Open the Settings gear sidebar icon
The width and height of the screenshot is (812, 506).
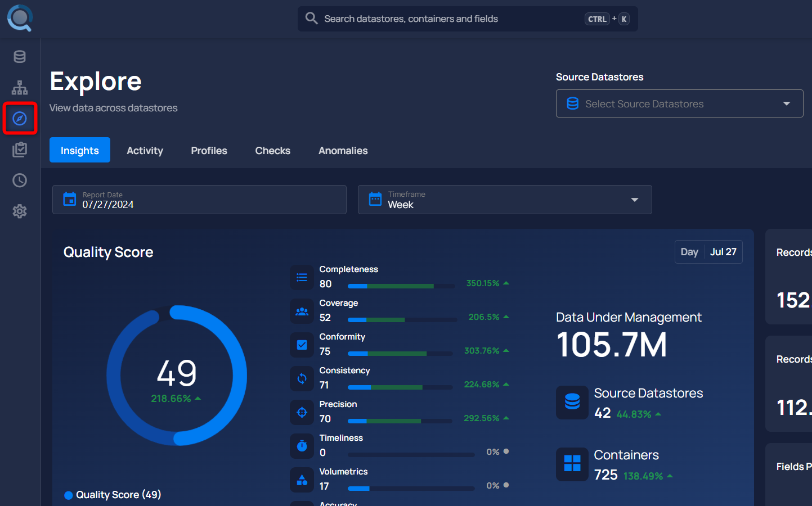(20, 211)
